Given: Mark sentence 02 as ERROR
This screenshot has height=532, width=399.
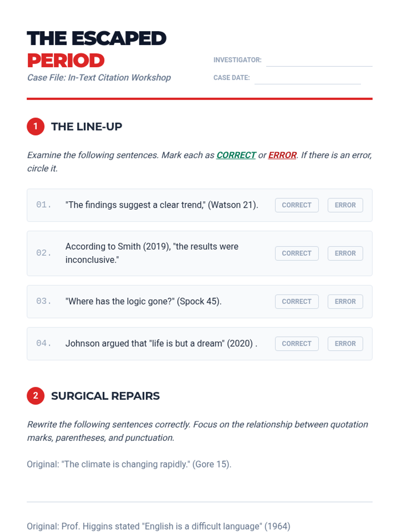Looking at the screenshot, I should click(345, 253).
